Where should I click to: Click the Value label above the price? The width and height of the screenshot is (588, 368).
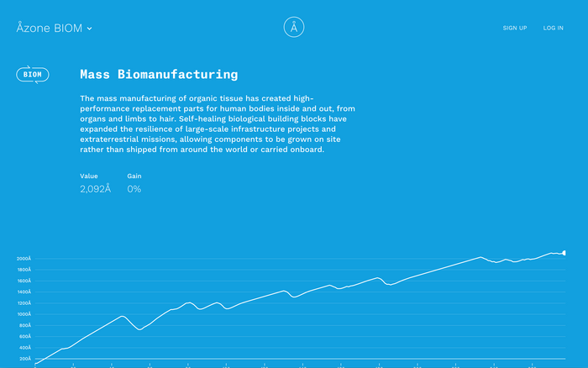pos(89,176)
